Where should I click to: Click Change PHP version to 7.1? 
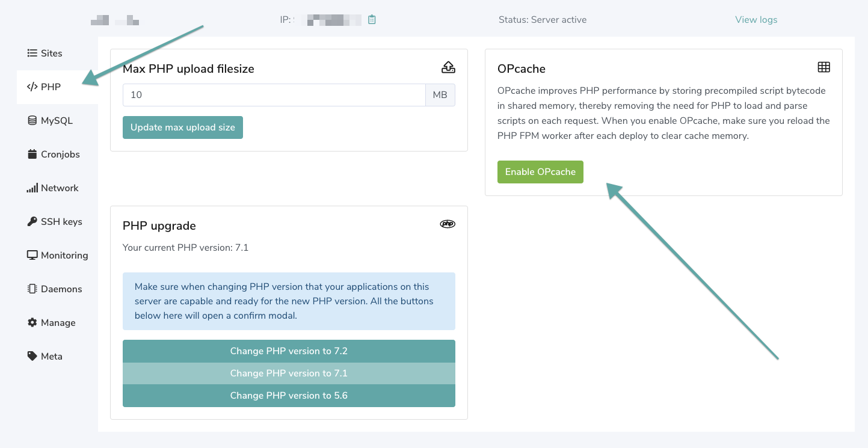coord(289,373)
